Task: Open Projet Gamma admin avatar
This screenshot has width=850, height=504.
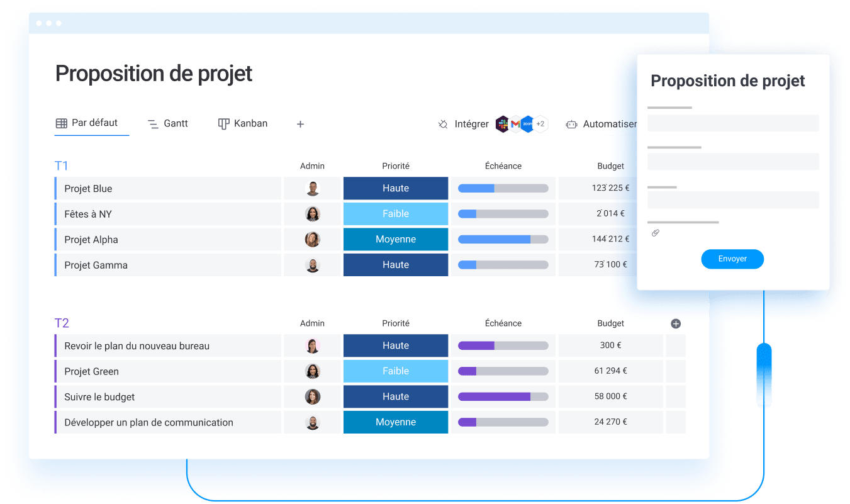Action: tap(313, 265)
